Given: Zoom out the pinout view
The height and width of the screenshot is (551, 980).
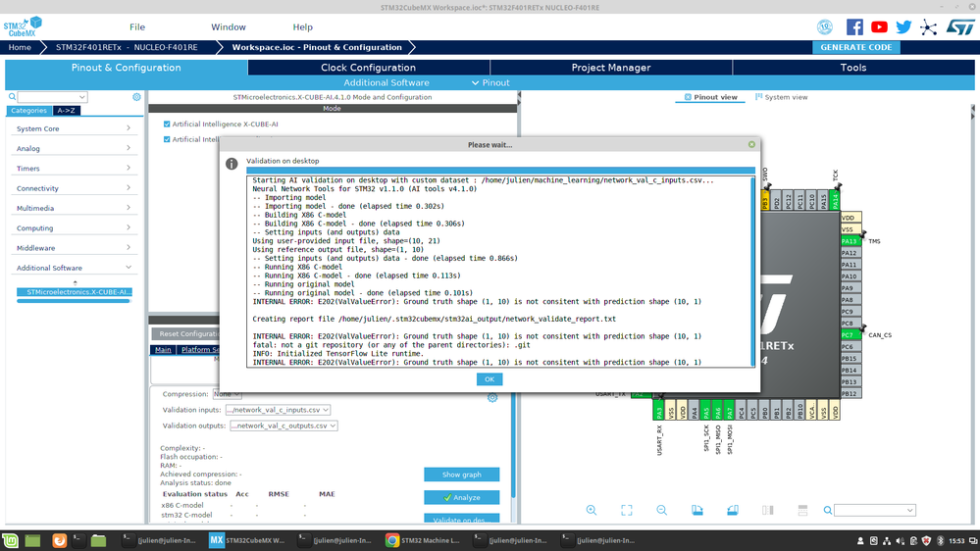Looking at the screenshot, I should click(662, 510).
